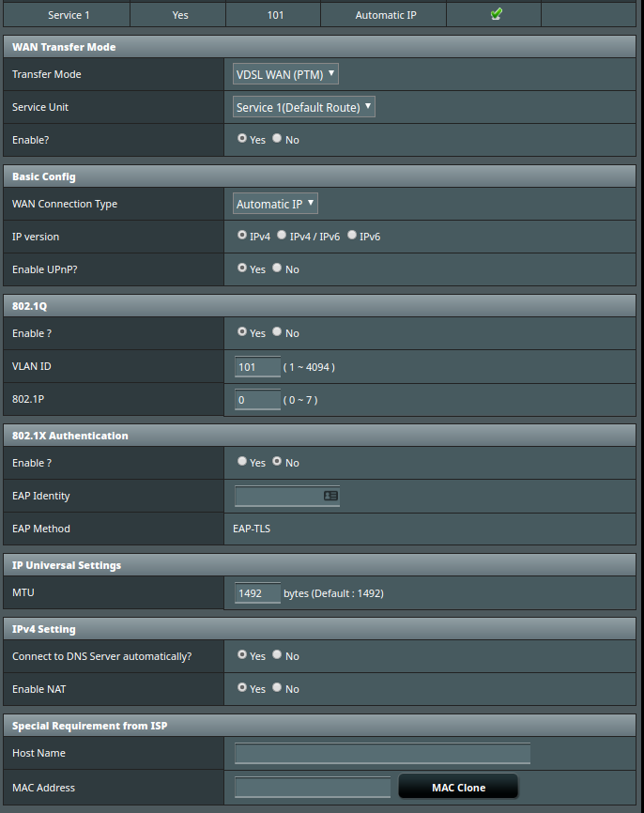Click the EAP Identity text field
This screenshot has height=813, width=644.
click(x=278, y=496)
